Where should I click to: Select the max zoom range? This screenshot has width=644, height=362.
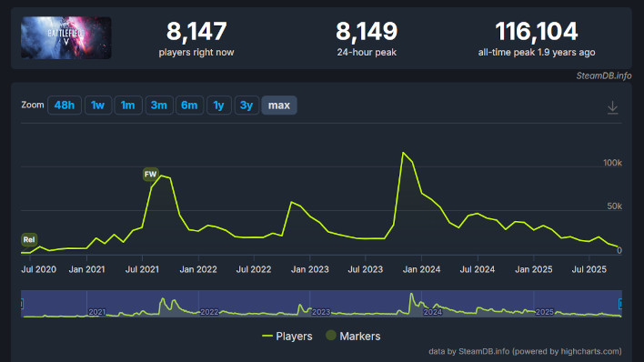[x=279, y=106]
